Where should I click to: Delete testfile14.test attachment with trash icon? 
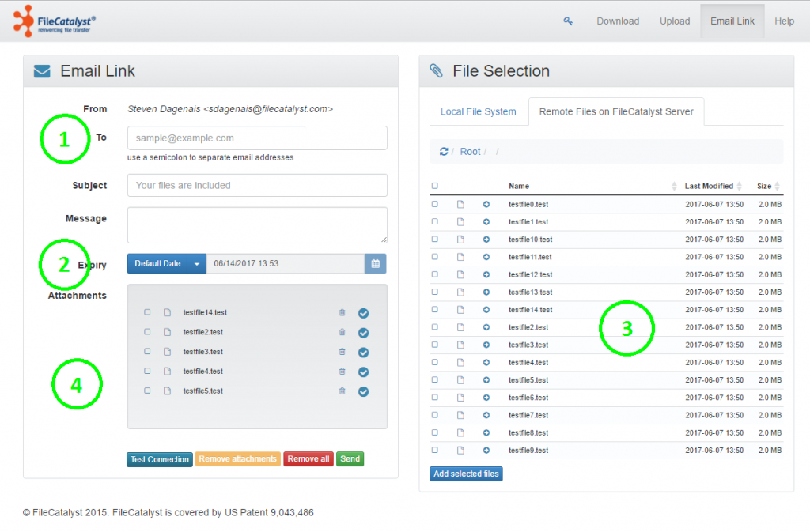(x=342, y=313)
